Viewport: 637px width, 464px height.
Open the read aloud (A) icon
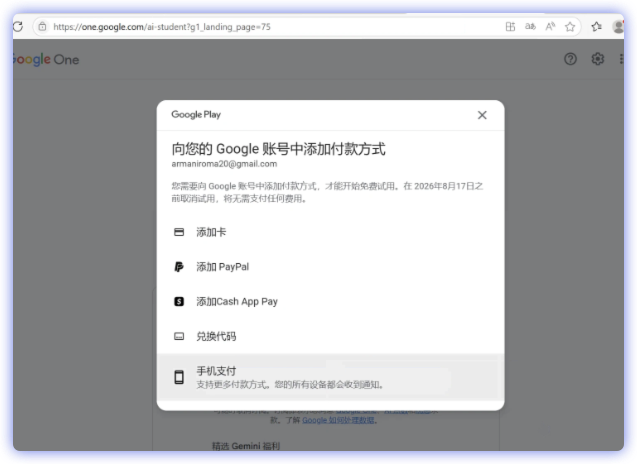click(x=550, y=26)
